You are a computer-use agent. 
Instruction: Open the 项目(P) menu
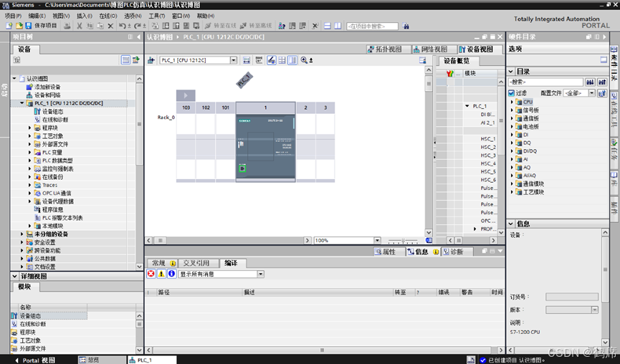point(13,16)
